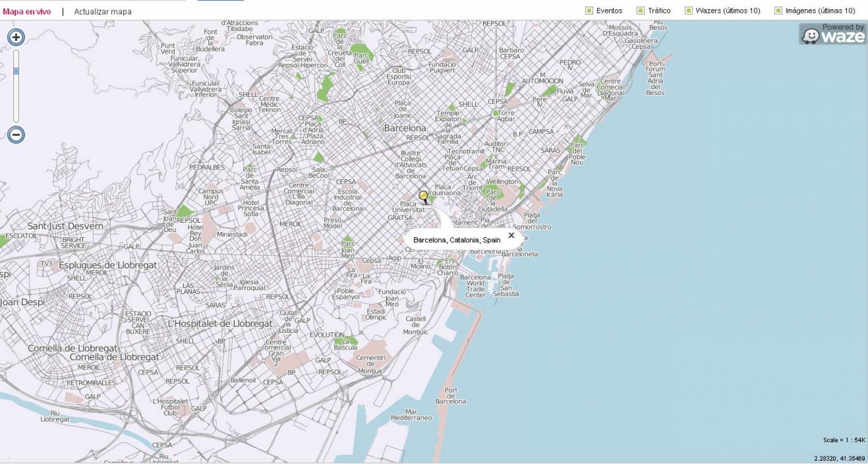The image size is (868, 464).
Task: Toggle the Tráfico checkbox
Action: pyautogui.click(x=641, y=10)
